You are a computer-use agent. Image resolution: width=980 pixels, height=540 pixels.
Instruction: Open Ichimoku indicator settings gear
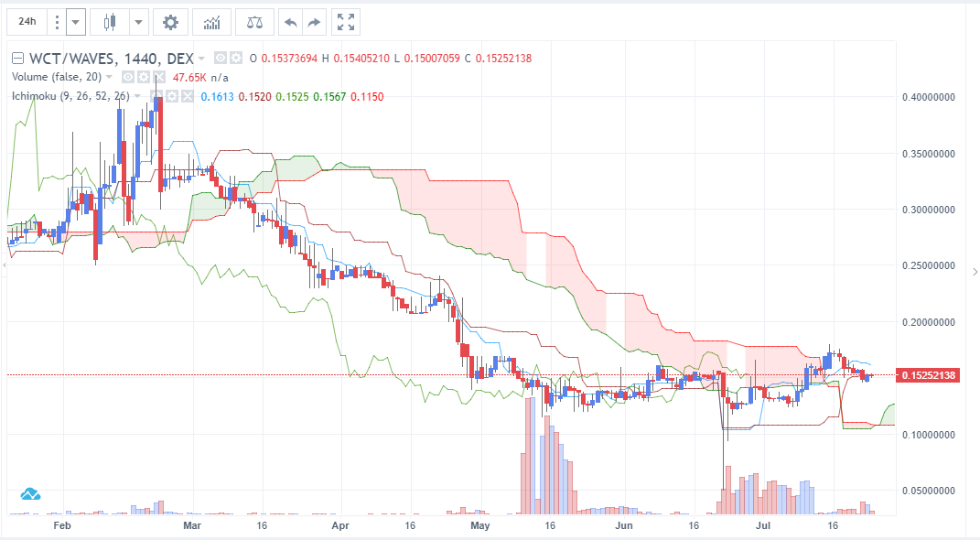point(171,96)
